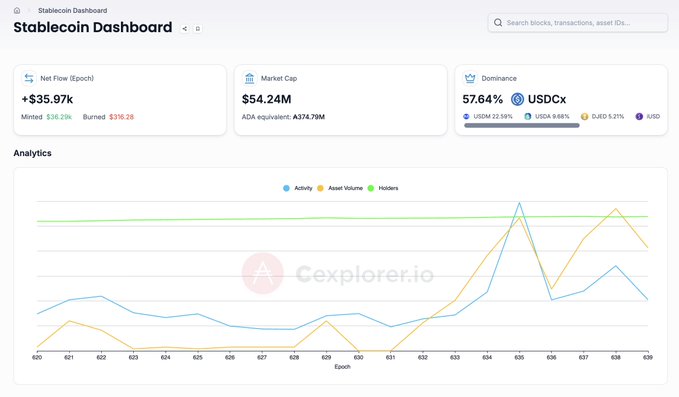The image size is (679, 397).
Task: Click the USDM 22.59% entry
Action: tap(488, 116)
